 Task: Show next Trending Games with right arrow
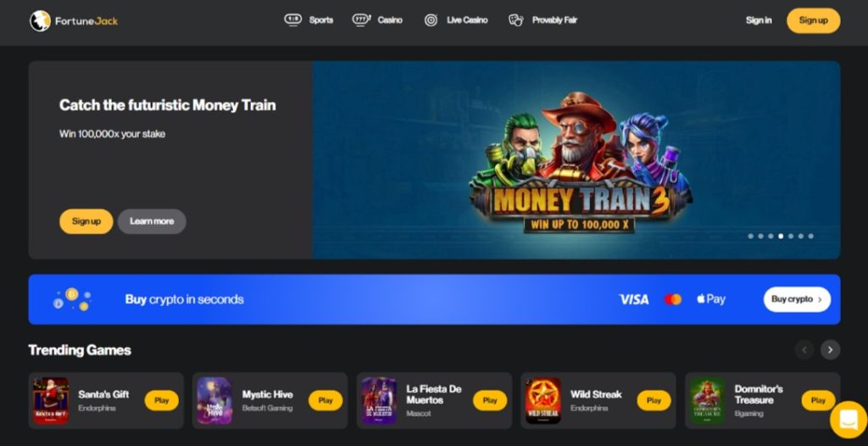(x=830, y=350)
